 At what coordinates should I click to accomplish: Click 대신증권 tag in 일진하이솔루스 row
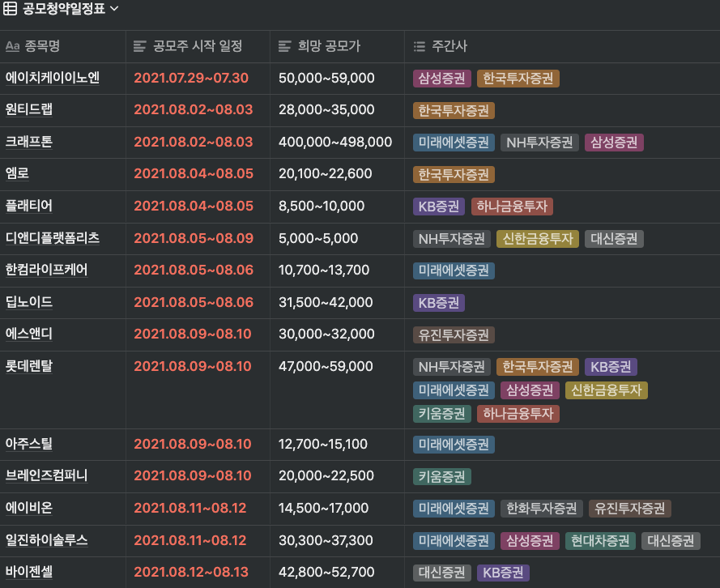[x=671, y=541]
